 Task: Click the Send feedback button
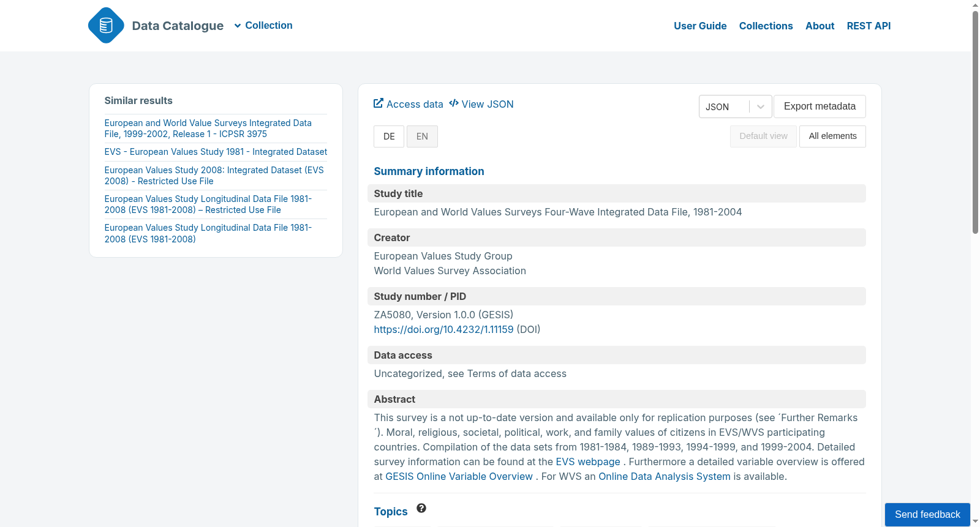click(x=927, y=515)
